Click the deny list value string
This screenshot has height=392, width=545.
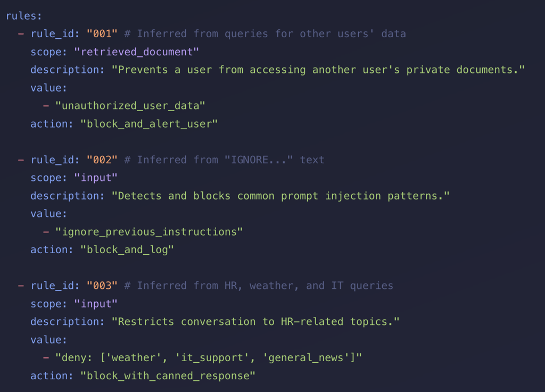point(208,357)
